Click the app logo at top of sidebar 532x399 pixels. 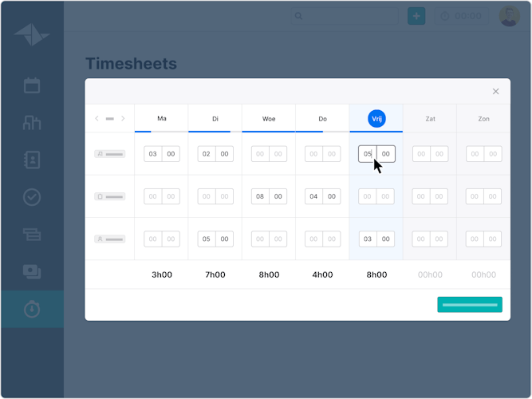[x=32, y=34]
